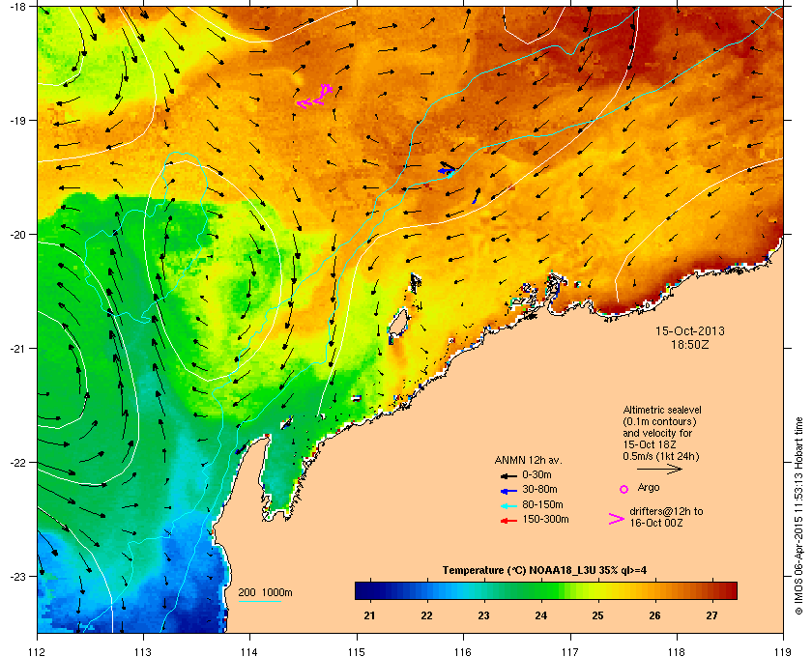Click the green 24°C section of colorbar
The width and height of the screenshot is (812, 657).
(540, 590)
